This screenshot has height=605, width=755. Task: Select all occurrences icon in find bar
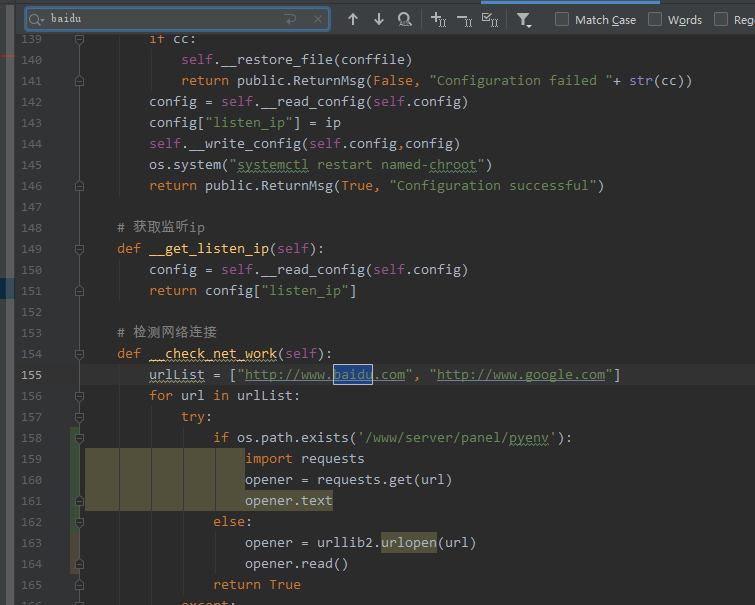[491, 19]
